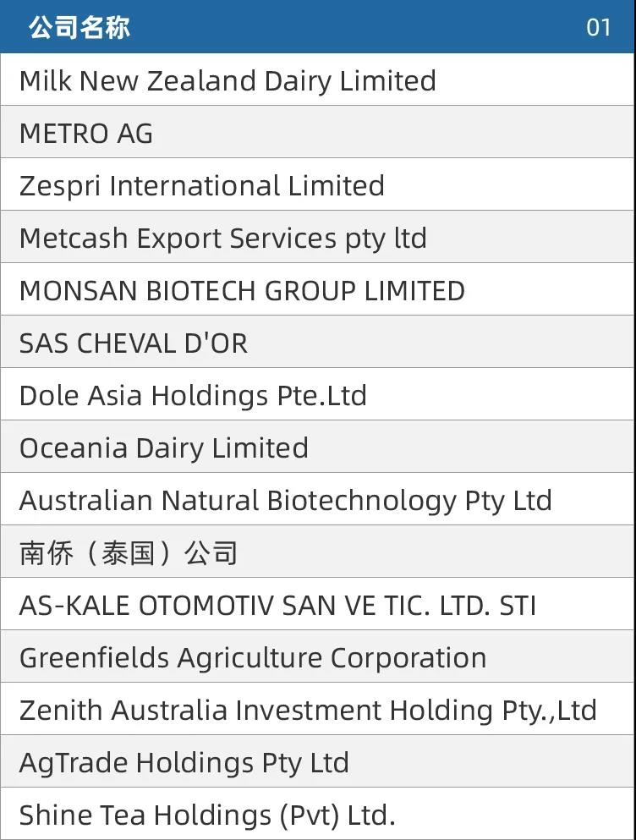The image size is (636, 840).
Task: Select MONSAN BIOTECH GROUP LIMITED row
Action: pos(318,289)
